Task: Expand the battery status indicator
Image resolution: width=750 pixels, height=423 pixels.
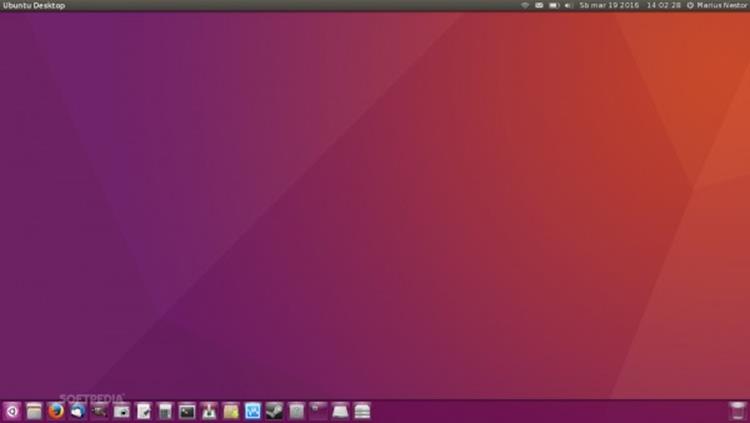Action: (553, 5)
